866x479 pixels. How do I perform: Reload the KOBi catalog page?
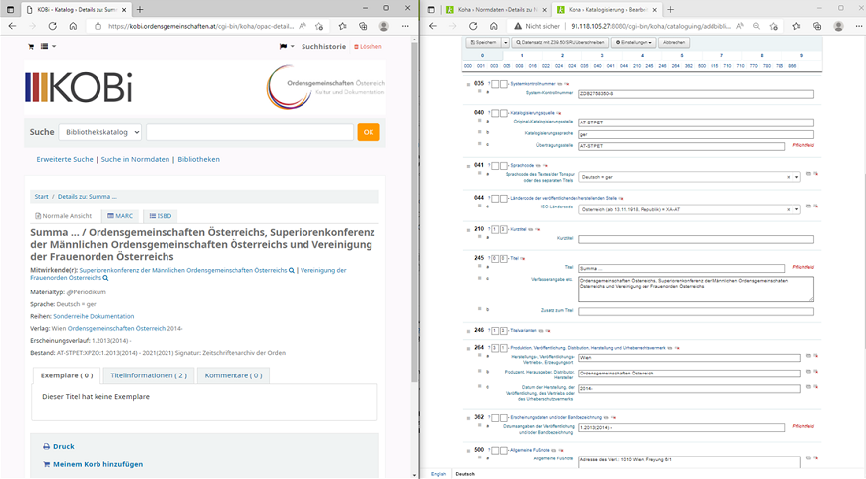pyautogui.click(x=74, y=26)
